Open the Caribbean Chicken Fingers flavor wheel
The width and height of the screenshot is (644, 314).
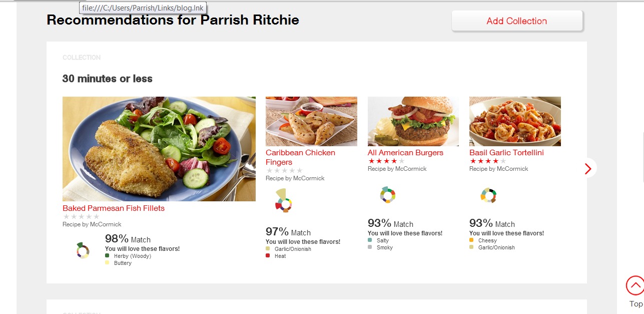[283, 201]
